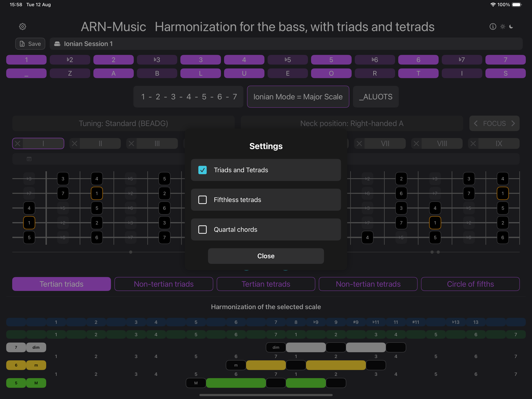Click letter key S
This screenshot has height=399, width=532.
tap(506, 73)
